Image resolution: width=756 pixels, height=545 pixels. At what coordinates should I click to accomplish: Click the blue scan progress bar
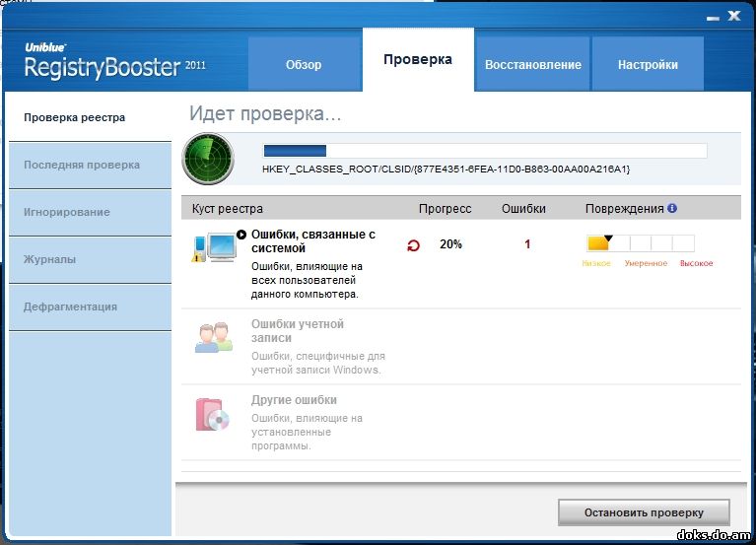pyautogui.click(x=485, y=151)
